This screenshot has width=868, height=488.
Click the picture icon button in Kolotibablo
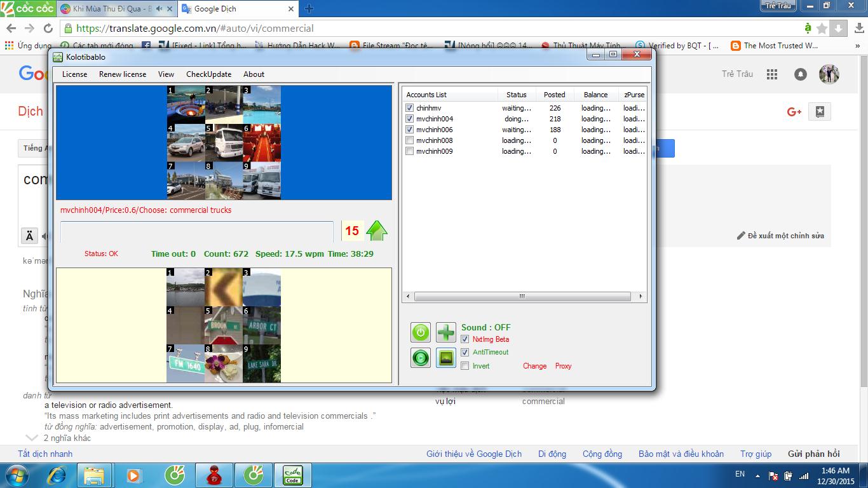446,358
